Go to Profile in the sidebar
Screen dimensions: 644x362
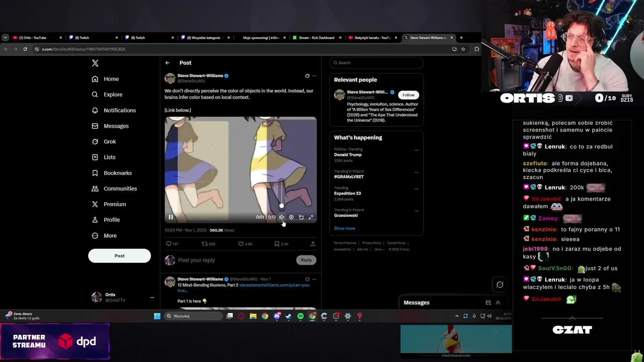(x=106, y=220)
